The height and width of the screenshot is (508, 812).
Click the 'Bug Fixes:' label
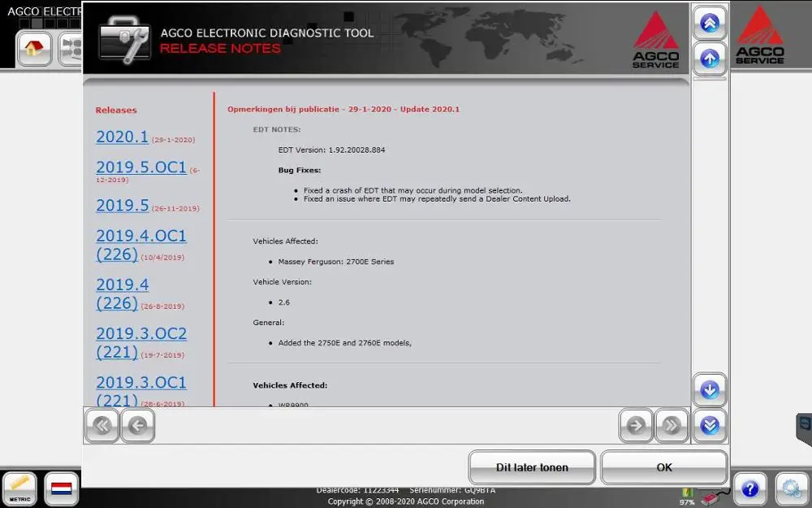(300, 170)
